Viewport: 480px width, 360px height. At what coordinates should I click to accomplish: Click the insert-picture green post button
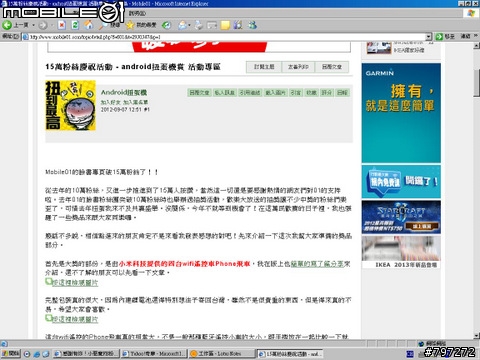coord(275,93)
